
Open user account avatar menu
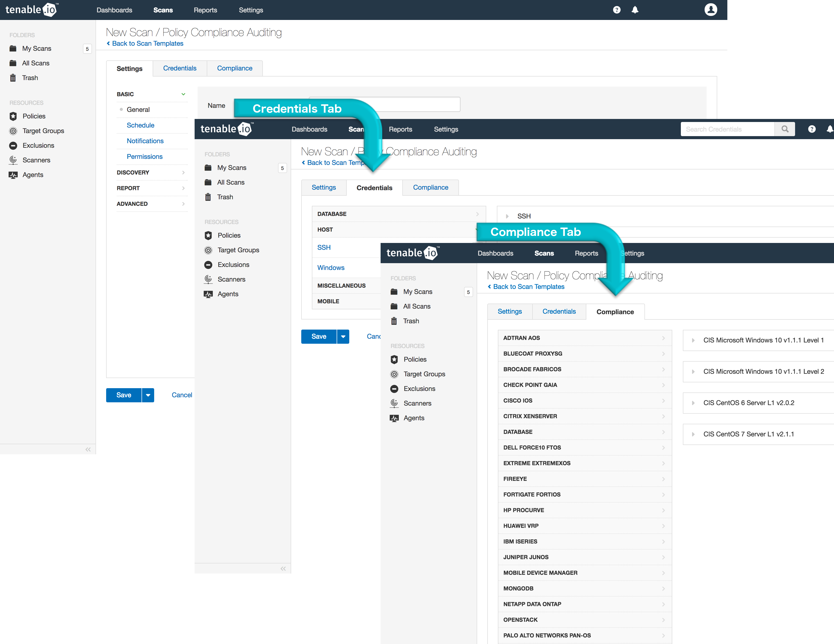(x=711, y=10)
